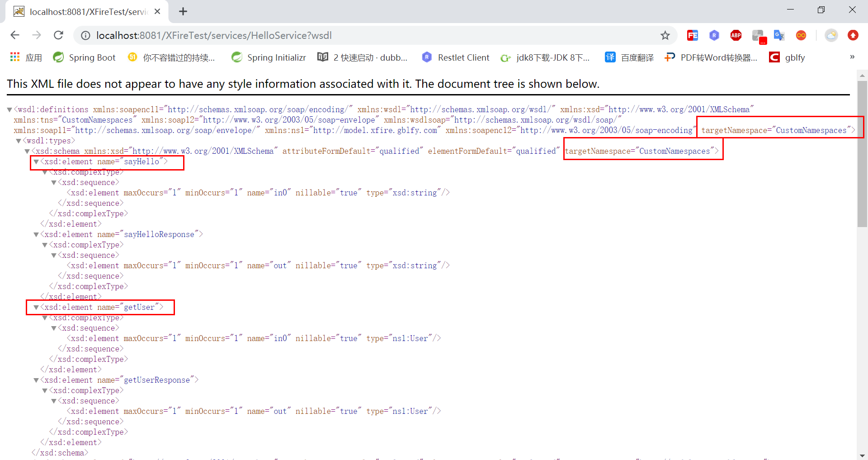Click the name="in0" xsd:string element line
868x460 pixels.
point(258,193)
